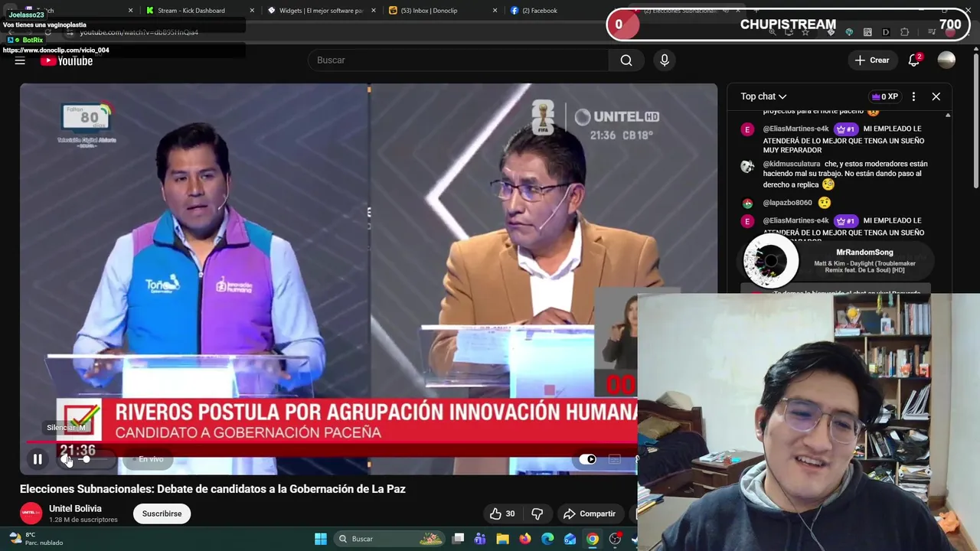Subscribe with the Suscribirse button
Screen dimensions: 980x551
click(162, 514)
